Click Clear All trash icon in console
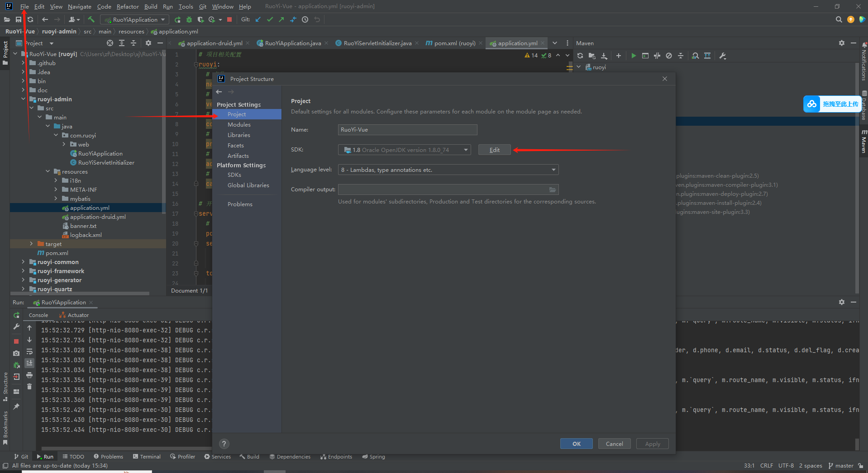 click(29, 386)
